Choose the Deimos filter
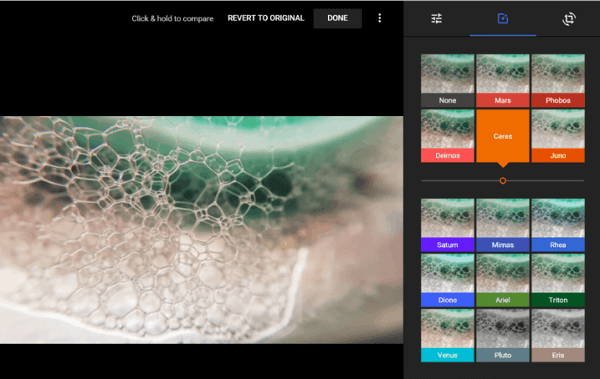Screen dimensions: 600x379 pyautogui.click(x=447, y=136)
